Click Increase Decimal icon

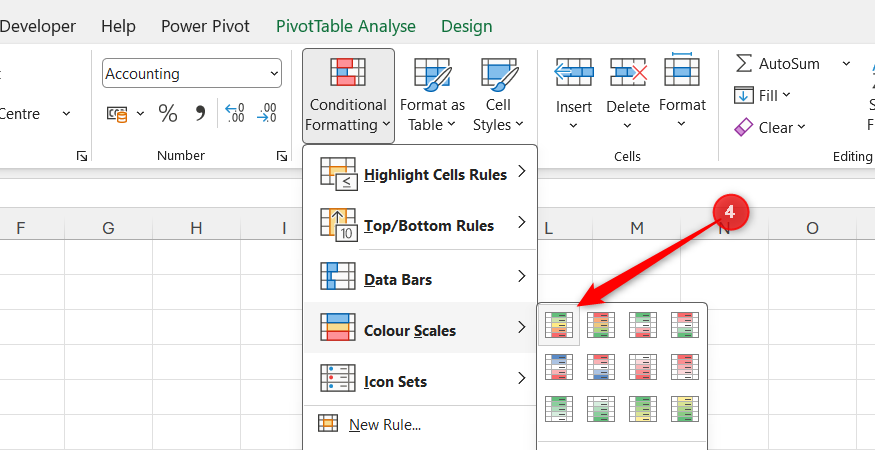234,113
